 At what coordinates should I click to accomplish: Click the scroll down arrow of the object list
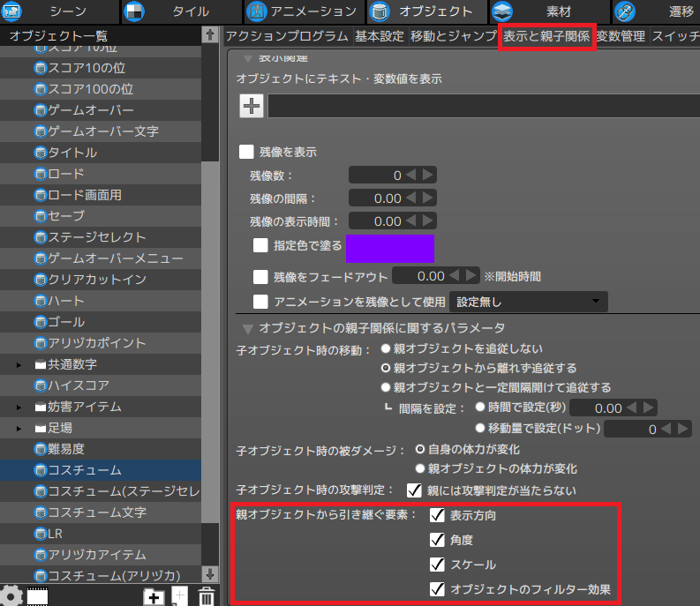point(210,574)
